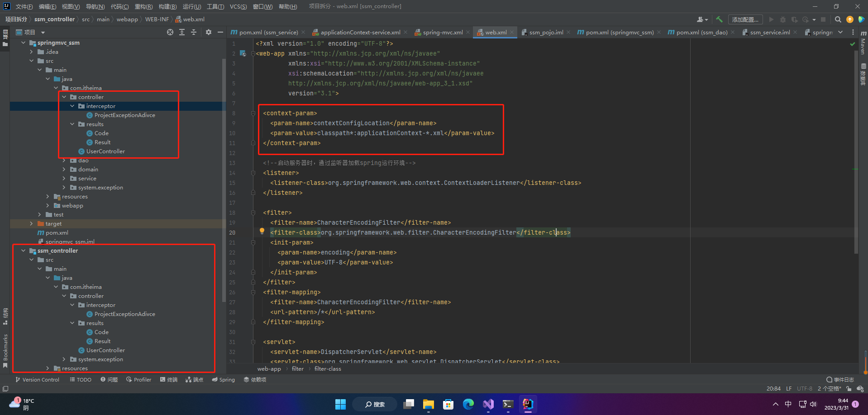Image resolution: width=868 pixels, height=415 pixels.
Task: Open Search Everywhere magnifier icon
Action: pyautogui.click(x=838, y=19)
